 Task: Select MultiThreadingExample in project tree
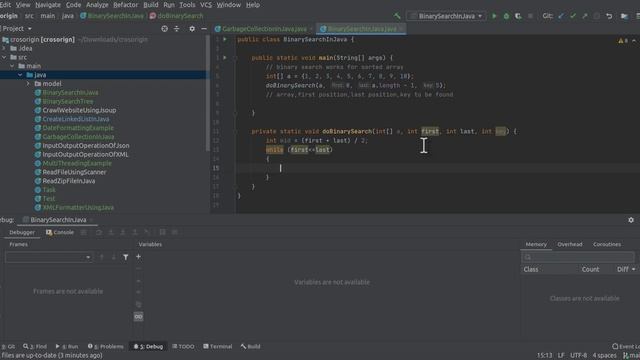[77, 163]
